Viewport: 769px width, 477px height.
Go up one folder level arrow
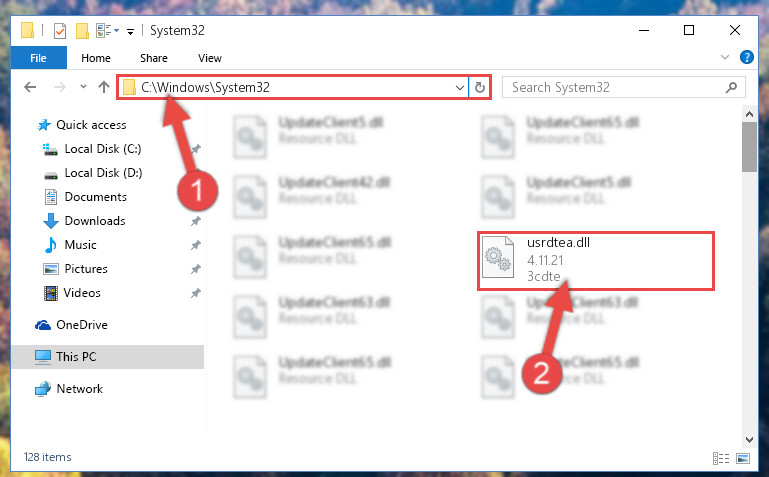click(103, 87)
